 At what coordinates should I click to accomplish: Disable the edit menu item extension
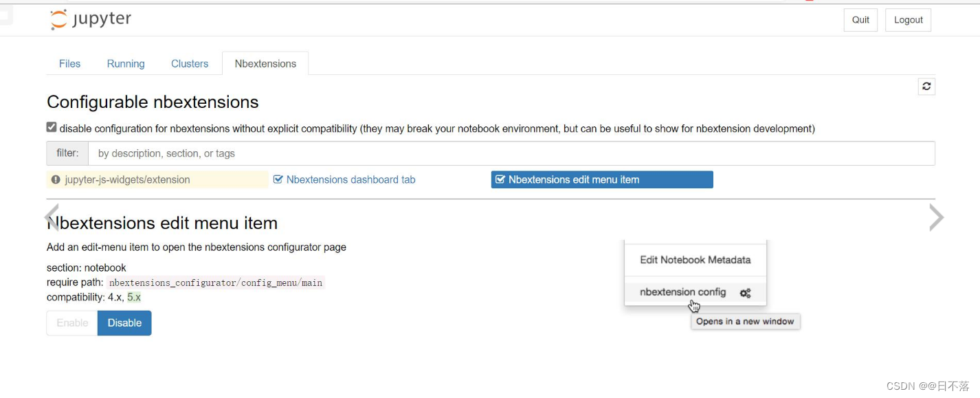pos(124,322)
